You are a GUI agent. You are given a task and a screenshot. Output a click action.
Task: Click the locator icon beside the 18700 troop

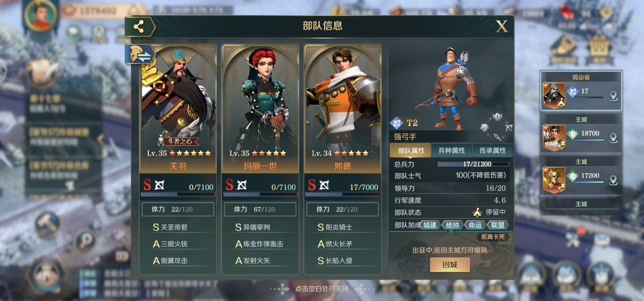coord(613,138)
